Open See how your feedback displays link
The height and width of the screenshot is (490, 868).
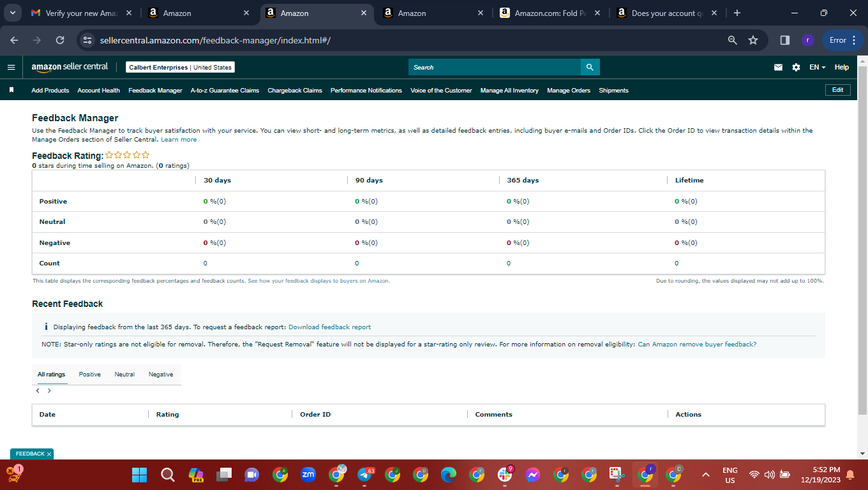[318, 281]
